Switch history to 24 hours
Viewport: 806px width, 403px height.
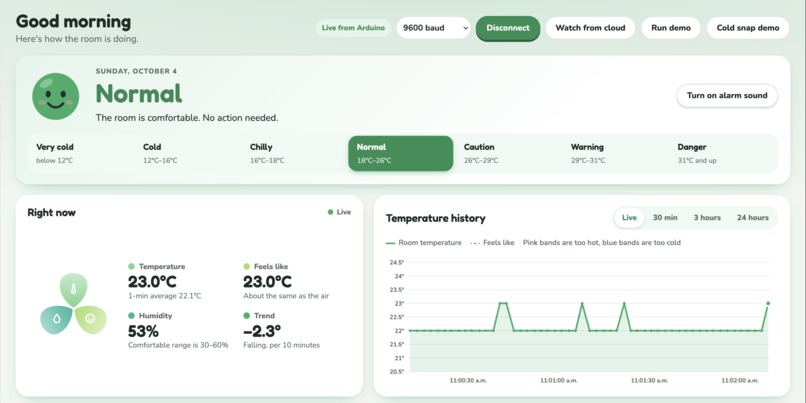(x=753, y=217)
